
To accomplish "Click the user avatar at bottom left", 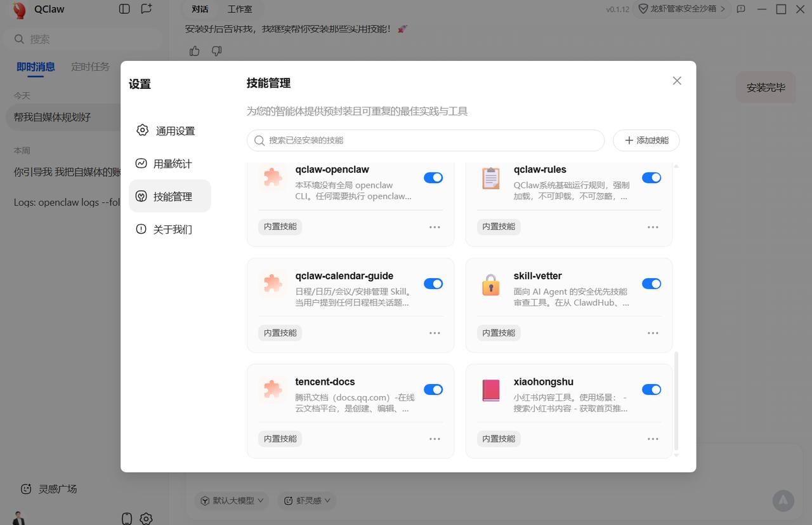I will pyautogui.click(x=19, y=518).
